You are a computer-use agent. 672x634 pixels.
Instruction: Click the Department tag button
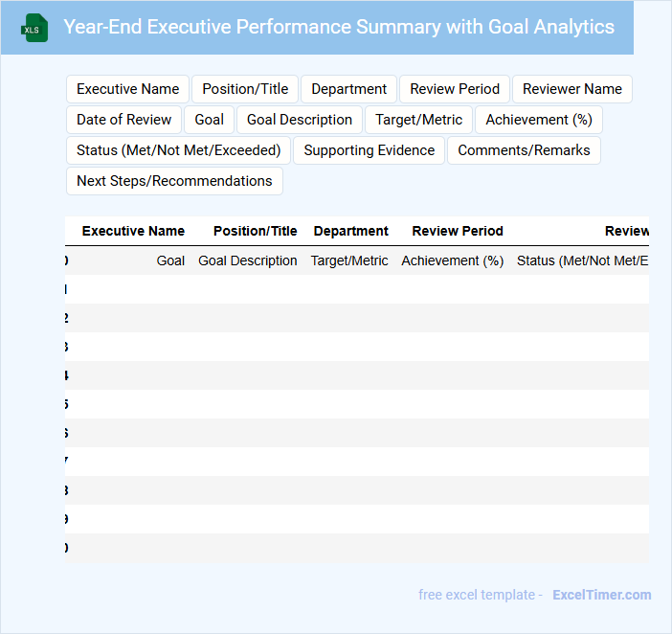[349, 89]
